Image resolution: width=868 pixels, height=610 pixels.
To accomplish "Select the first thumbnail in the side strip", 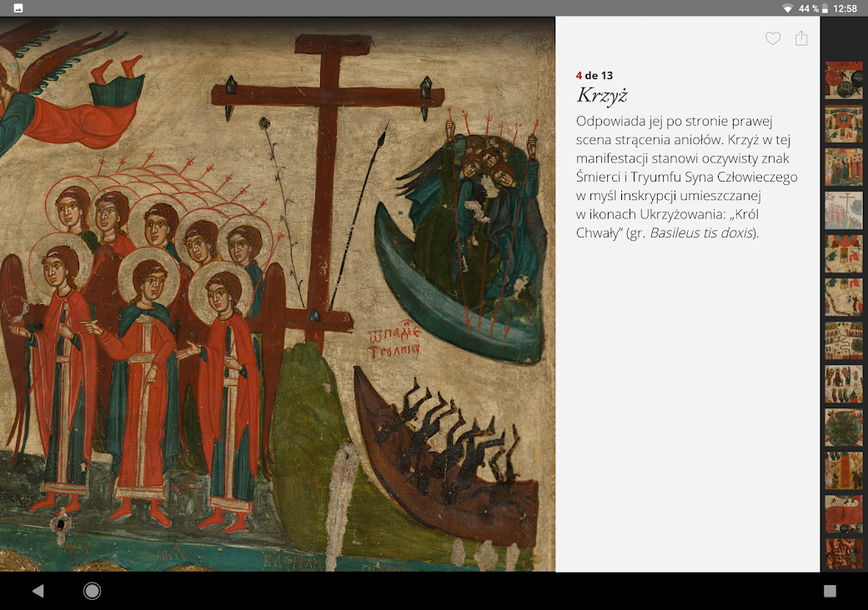I will 844,80.
